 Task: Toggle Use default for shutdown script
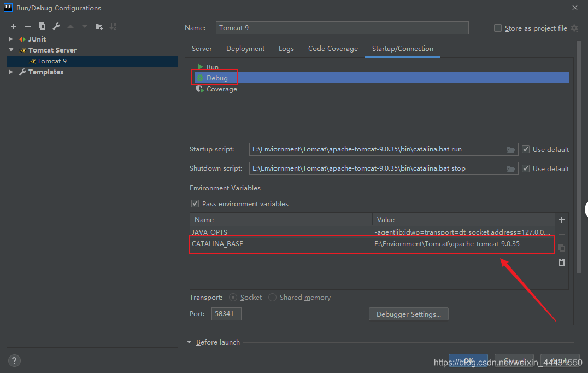tap(525, 168)
